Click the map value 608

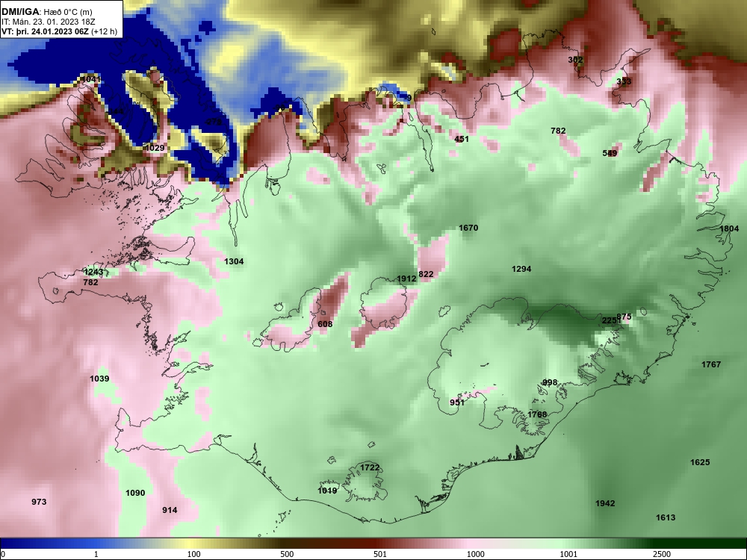pyautogui.click(x=325, y=324)
